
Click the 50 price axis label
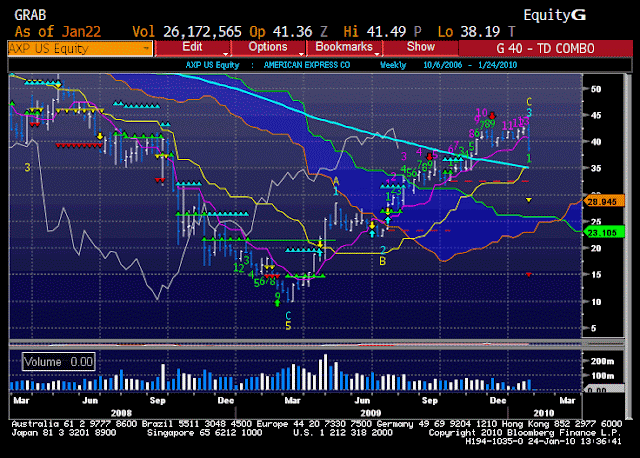[596, 89]
